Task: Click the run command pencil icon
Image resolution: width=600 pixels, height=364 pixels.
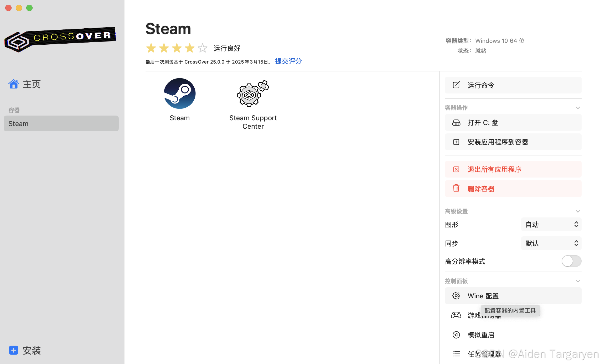Action: click(456, 85)
